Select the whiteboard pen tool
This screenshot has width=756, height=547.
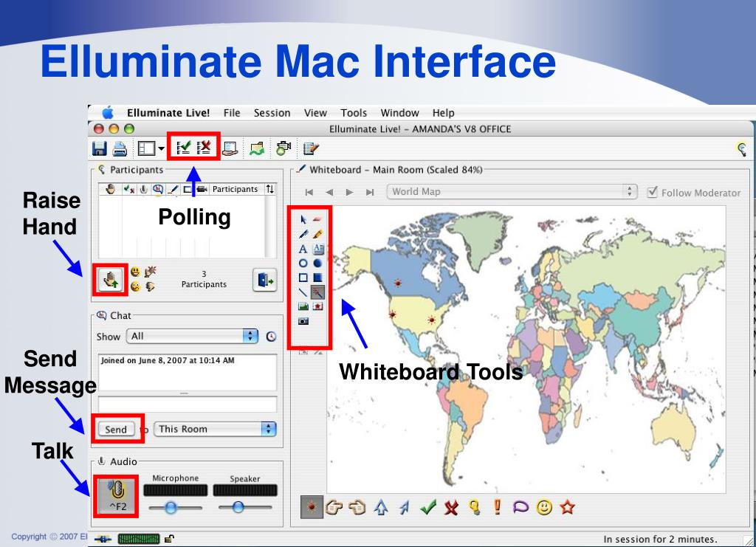[303, 234]
